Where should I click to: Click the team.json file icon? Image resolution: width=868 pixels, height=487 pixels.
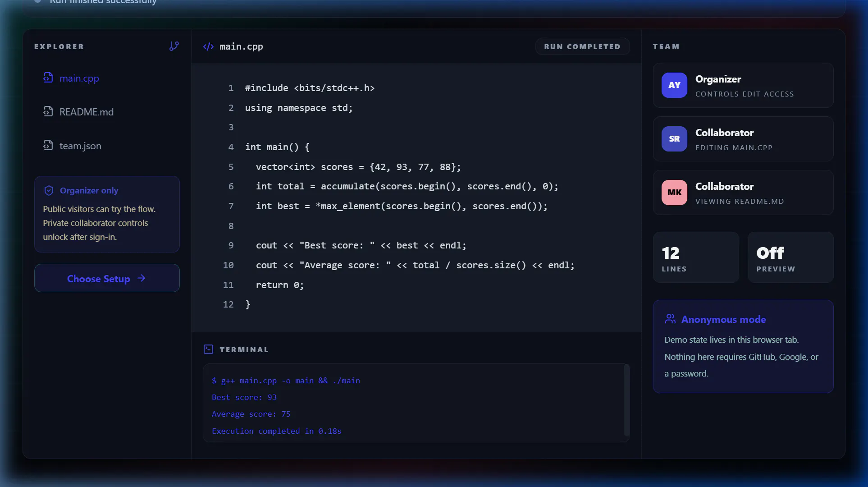tap(48, 145)
